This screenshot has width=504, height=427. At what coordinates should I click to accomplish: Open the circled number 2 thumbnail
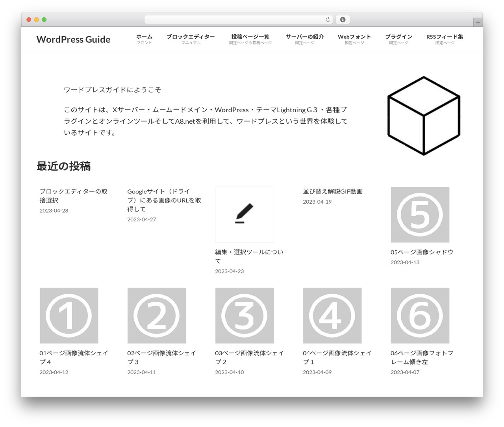(x=157, y=316)
